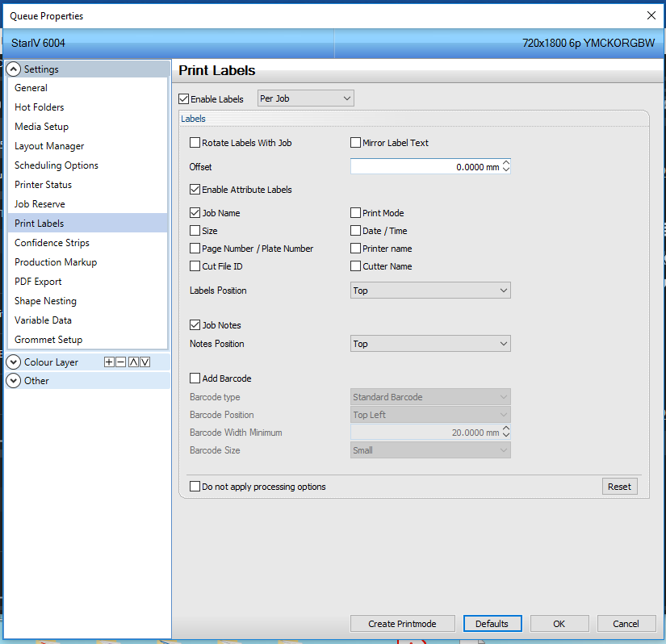Select General in the settings list
Screen dimensions: 666x644
coord(88,88)
